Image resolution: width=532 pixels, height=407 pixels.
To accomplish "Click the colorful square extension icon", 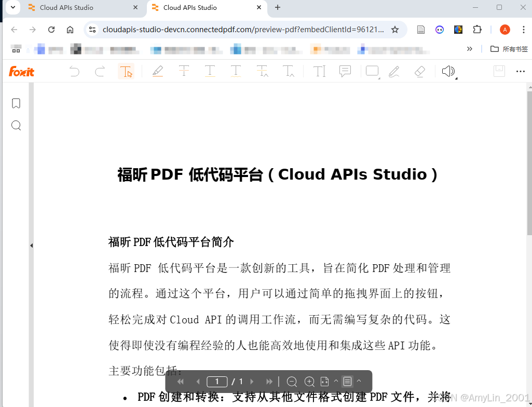I will point(458,30).
